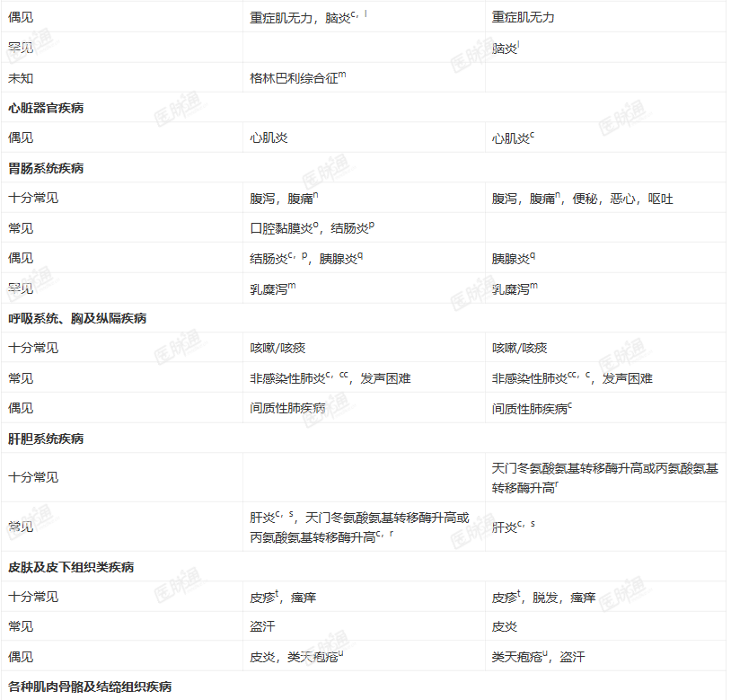Click 乳糜泻 in the middle column
Image resolution: width=731 pixels, height=700 pixels.
click(273, 288)
